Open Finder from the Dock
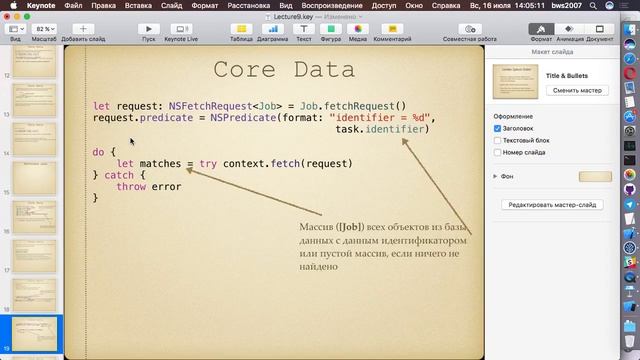The image size is (640, 360). pyautogui.click(x=630, y=29)
